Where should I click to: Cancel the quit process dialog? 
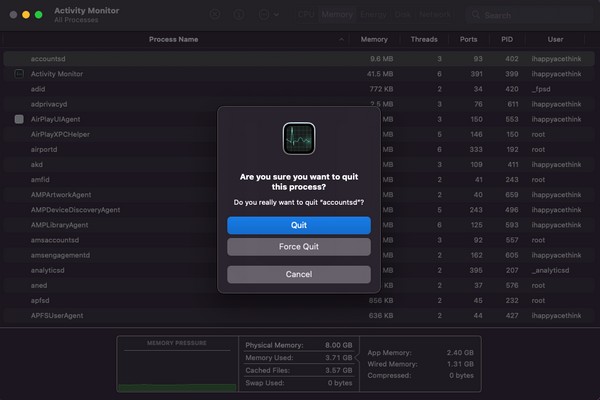(299, 274)
